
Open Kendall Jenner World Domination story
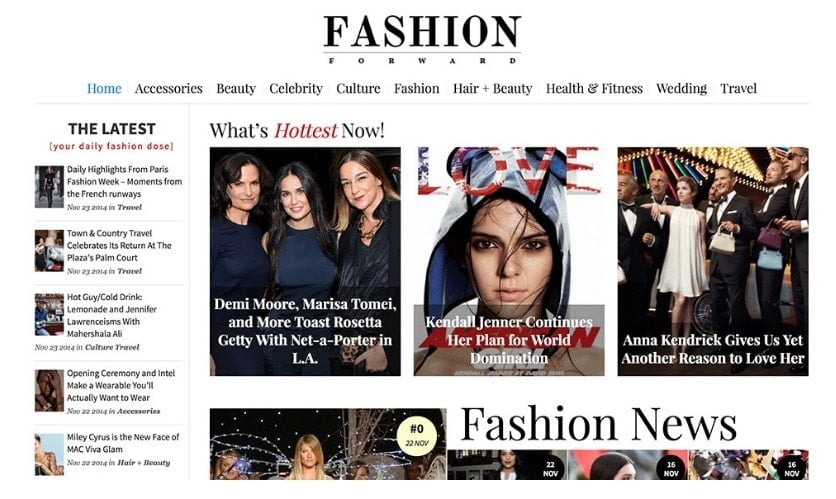click(x=509, y=340)
